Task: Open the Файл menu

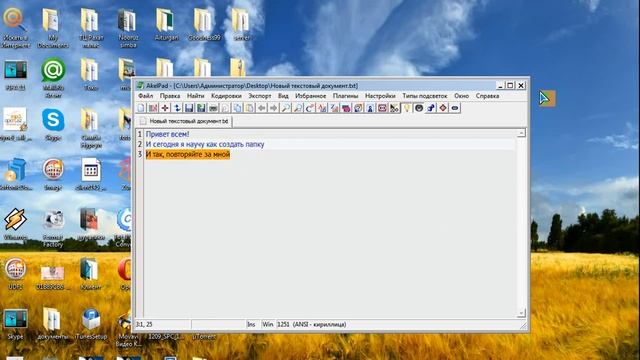Action: coord(146,96)
